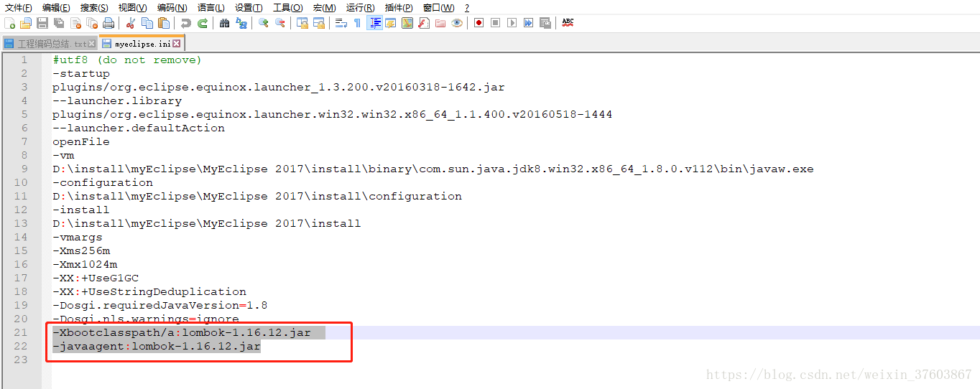Close the 工程编码总结.txt tab
Image resolution: width=980 pixels, height=389 pixels.
(91, 44)
